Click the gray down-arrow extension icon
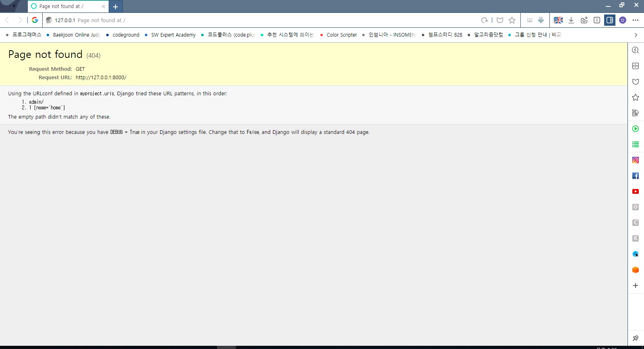 tap(541, 20)
